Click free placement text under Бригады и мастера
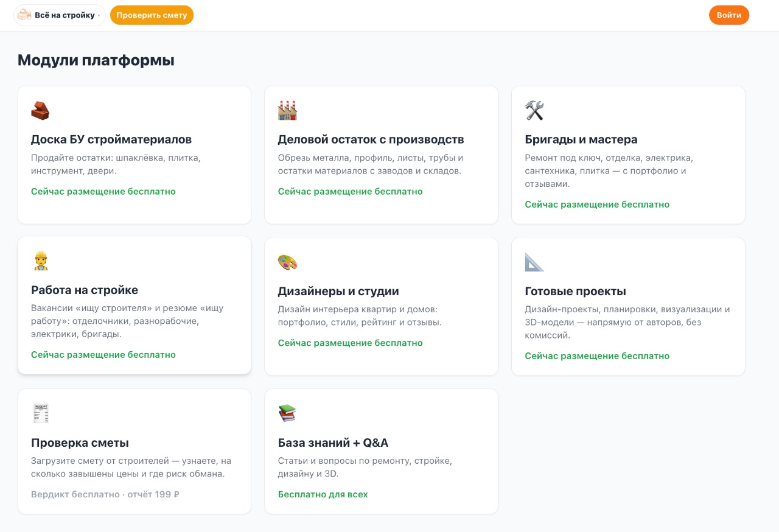 click(x=598, y=205)
